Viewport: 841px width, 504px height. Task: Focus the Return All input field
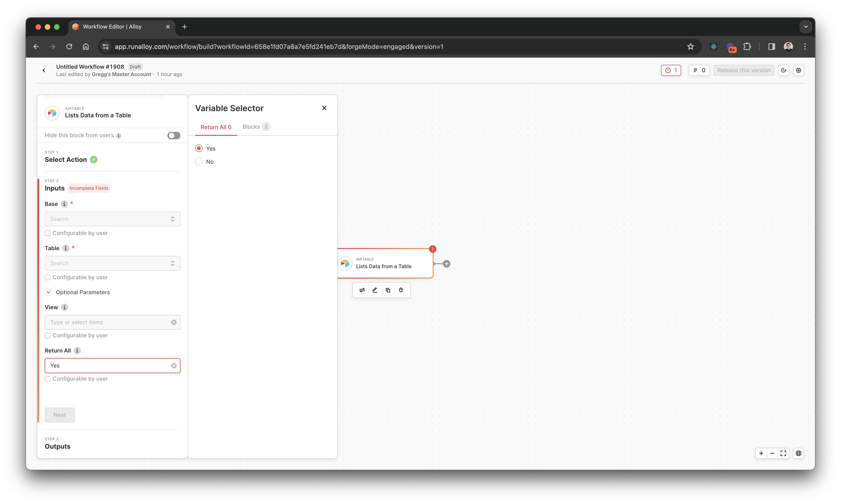(x=113, y=366)
